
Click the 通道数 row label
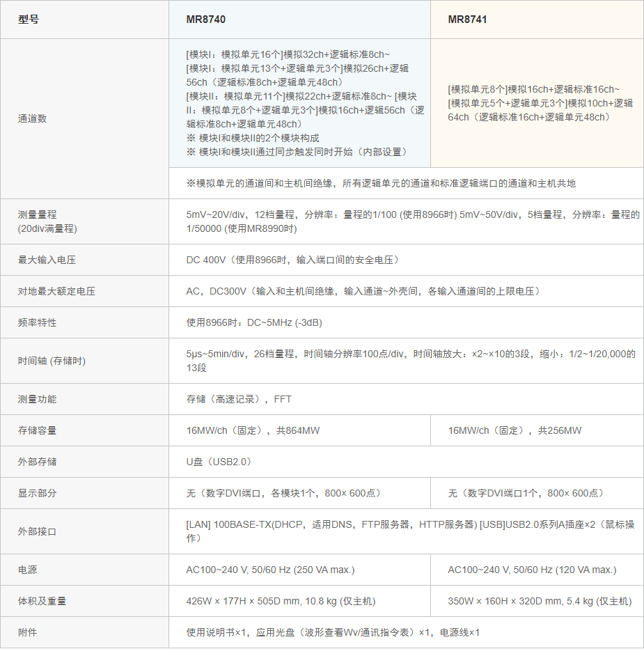pos(32,119)
